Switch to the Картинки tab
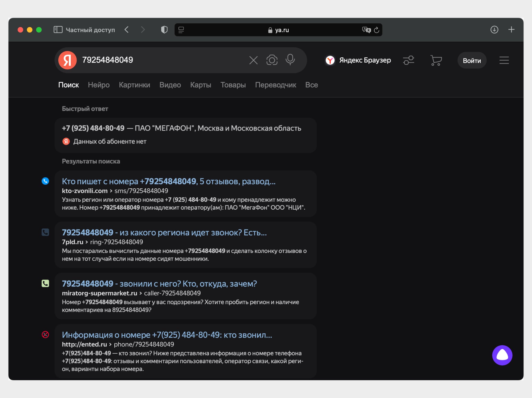The height and width of the screenshot is (398, 532). click(x=134, y=85)
